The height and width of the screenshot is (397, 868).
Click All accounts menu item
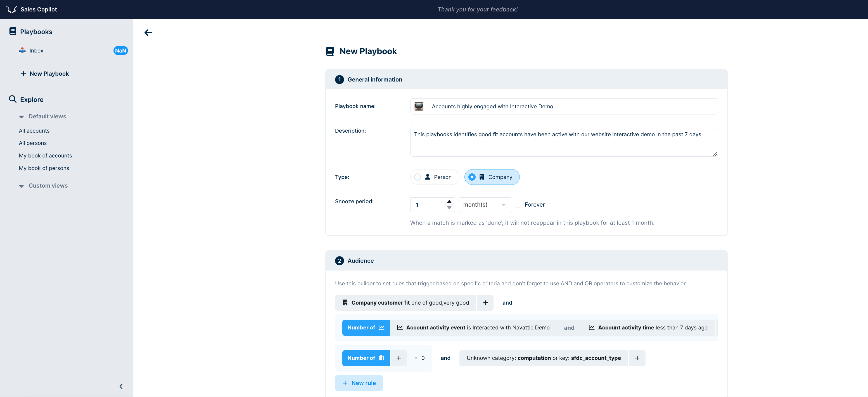click(x=34, y=130)
